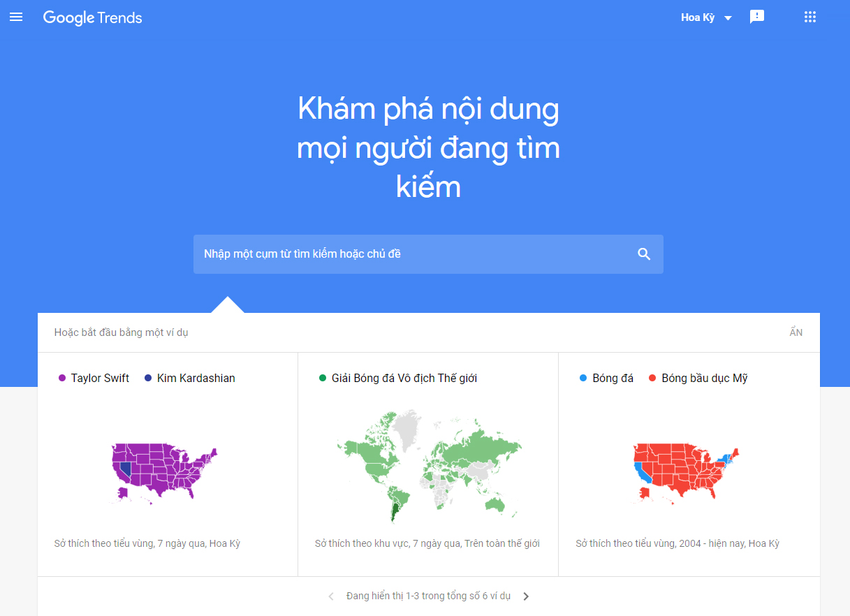The image size is (850, 616).
Task: Select the Taylor Swift legend label
Action: point(101,378)
